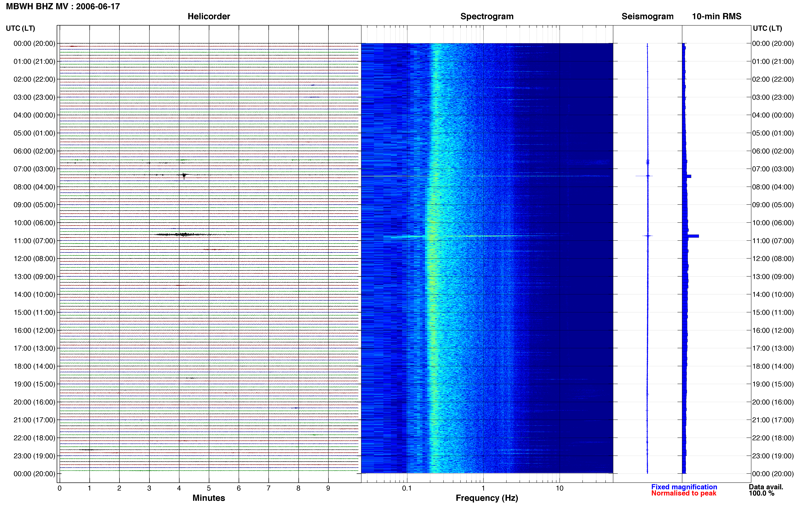The height and width of the screenshot is (508, 812).
Task: Select the left time label '04:00 (00:00)'
Action: 34,115
